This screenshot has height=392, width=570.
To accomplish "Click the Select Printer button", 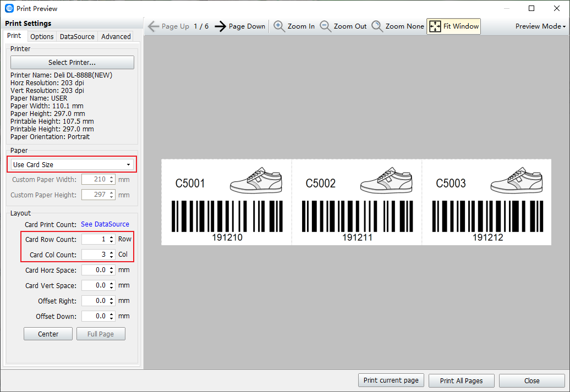I will coord(72,63).
